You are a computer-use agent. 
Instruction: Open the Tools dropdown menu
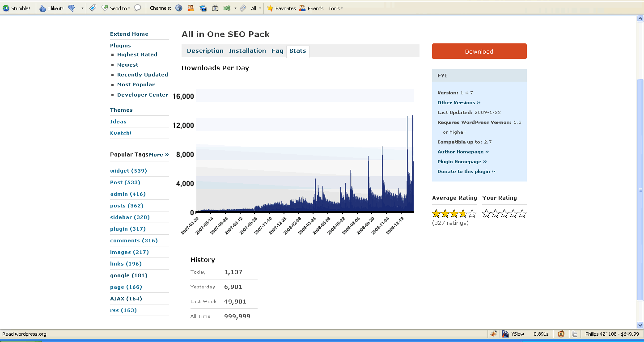coord(335,8)
